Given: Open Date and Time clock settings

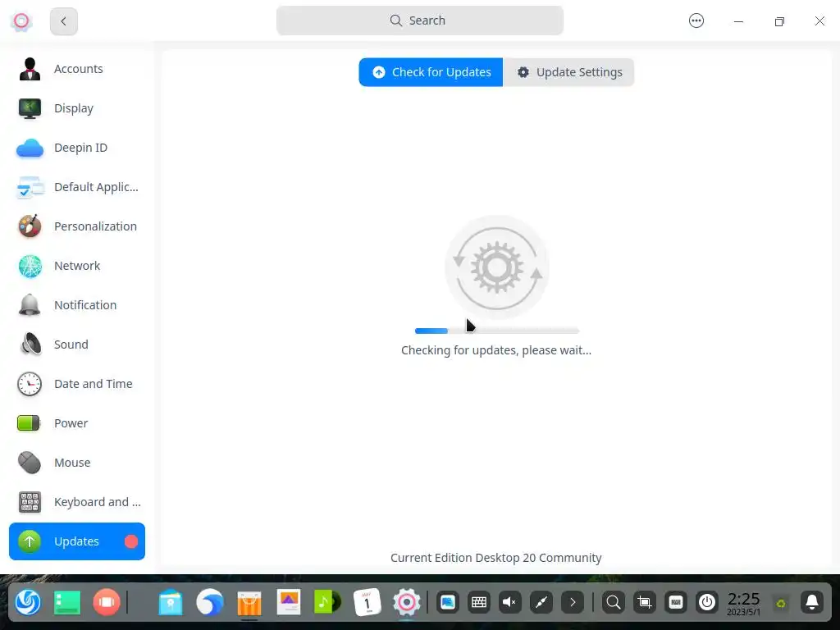Looking at the screenshot, I should click(77, 384).
